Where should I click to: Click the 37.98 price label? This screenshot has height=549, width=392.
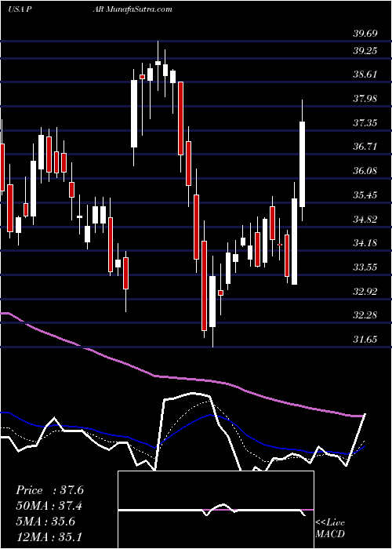(365, 99)
